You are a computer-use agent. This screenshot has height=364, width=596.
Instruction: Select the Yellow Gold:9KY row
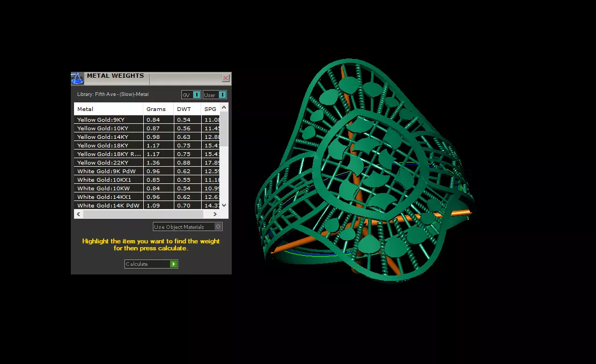(x=146, y=120)
